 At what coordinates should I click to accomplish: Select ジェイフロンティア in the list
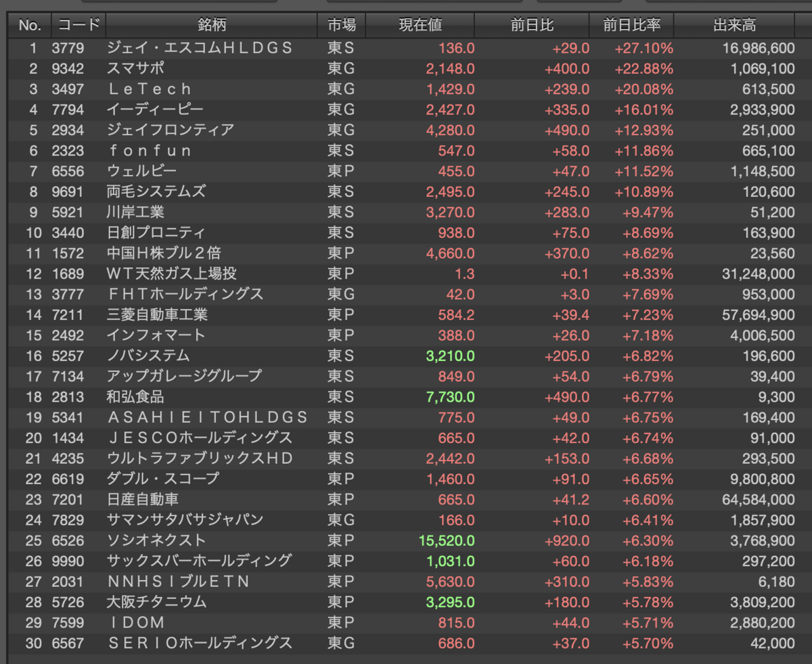pyautogui.click(x=171, y=130)
